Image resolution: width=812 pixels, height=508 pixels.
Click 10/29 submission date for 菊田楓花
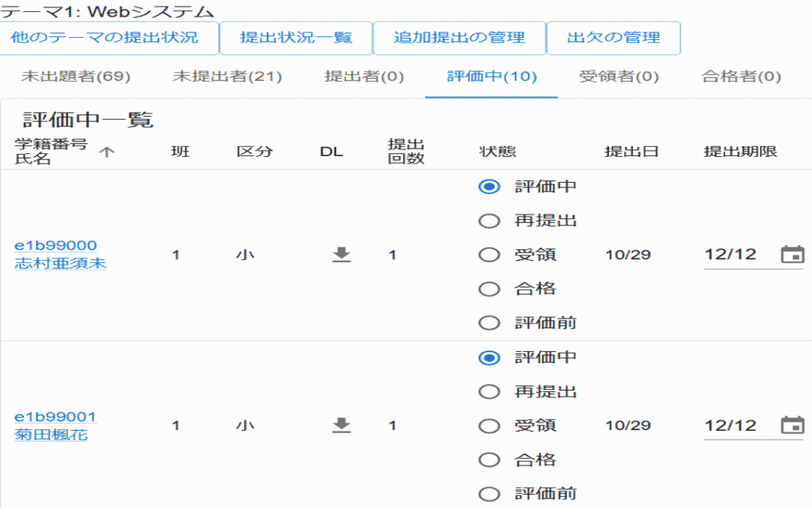pyautogui.click(x=628, y=425)
